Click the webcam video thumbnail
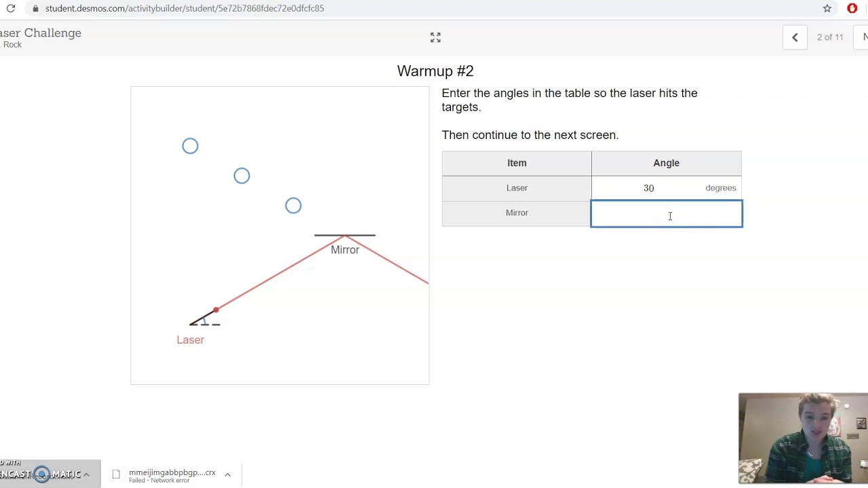 pos(803,438)
